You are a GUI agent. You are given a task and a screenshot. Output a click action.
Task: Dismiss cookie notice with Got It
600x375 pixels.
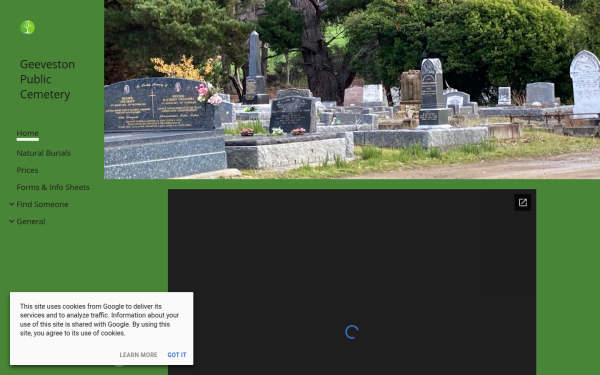pyautogui.click(x=177, y=355)
